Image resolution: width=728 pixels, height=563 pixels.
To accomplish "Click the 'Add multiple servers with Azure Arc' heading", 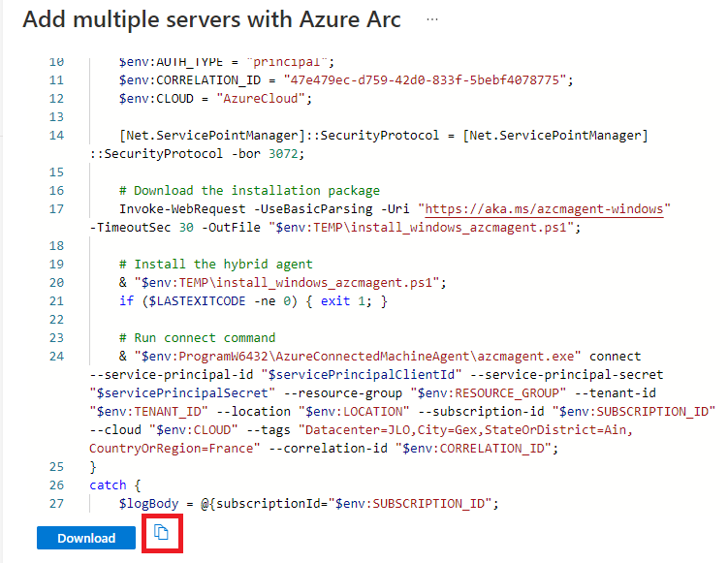I will pos(211,19).
